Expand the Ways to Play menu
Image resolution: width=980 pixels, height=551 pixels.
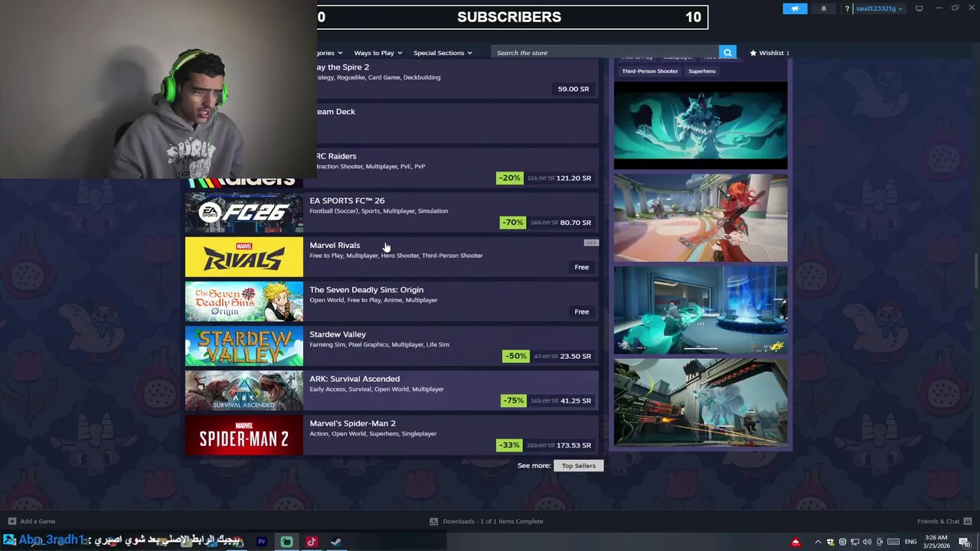click(377, 53)
